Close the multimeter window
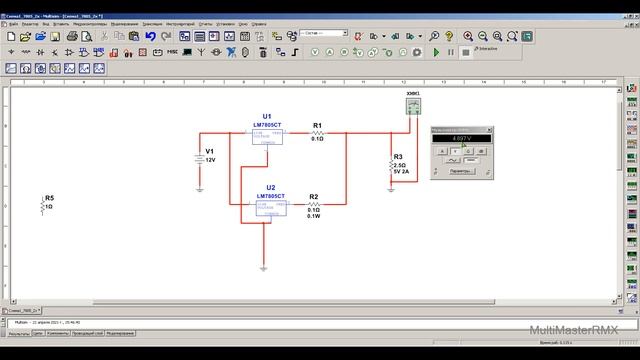This screenshot has height=360, width=640. pyautogui.click(x=489, y=130)
